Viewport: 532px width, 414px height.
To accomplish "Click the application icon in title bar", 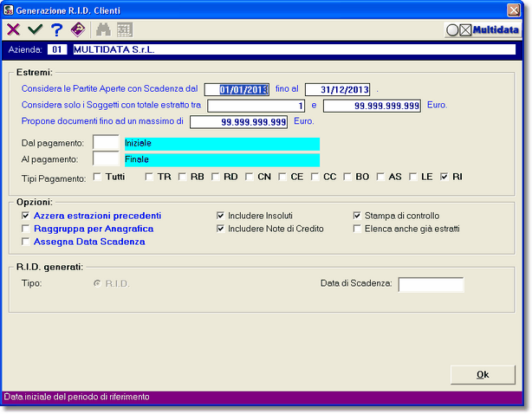I will pos(8,10).
